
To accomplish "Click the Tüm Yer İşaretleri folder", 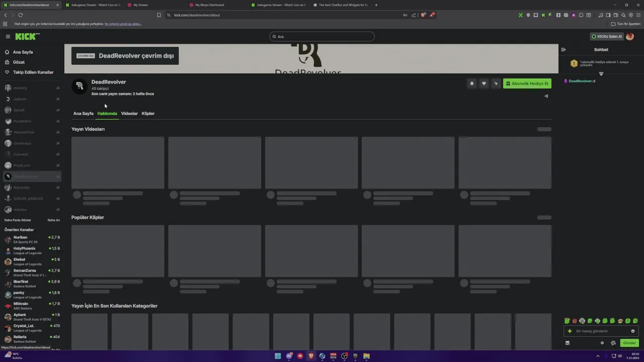I will coord(625,24).
